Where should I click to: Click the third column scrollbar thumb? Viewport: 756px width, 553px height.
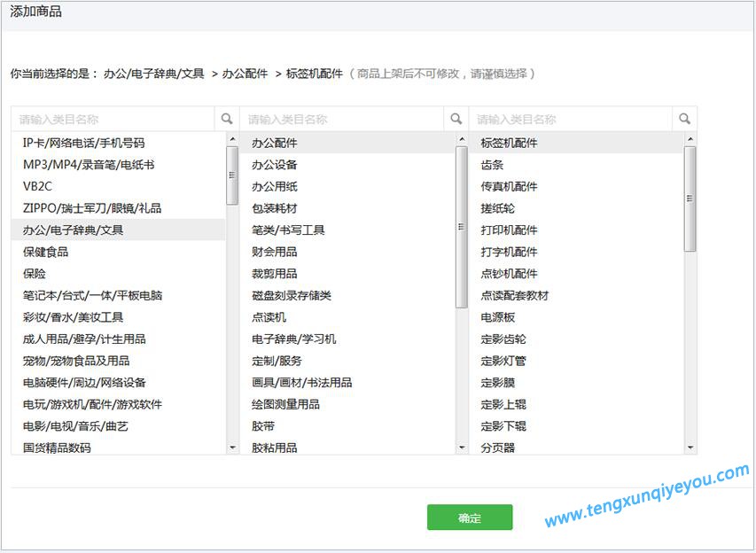tap(690, 199)
